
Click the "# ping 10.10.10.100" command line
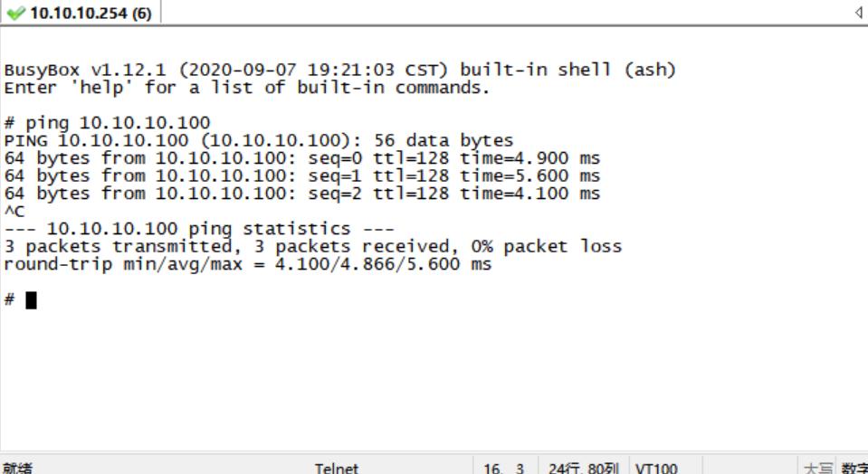click(107, 122)
